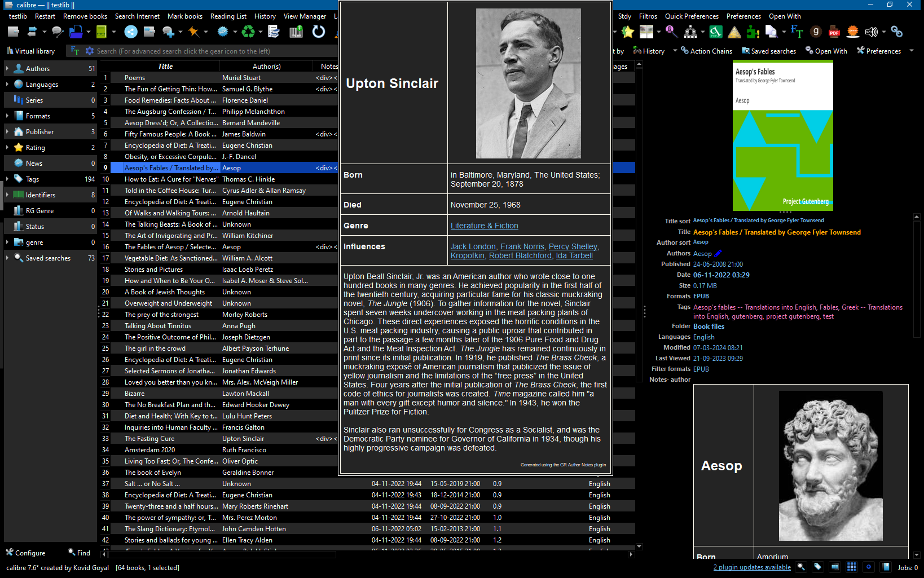
Task: Toggle the search bar button in status bar
Action: [801, 567]
